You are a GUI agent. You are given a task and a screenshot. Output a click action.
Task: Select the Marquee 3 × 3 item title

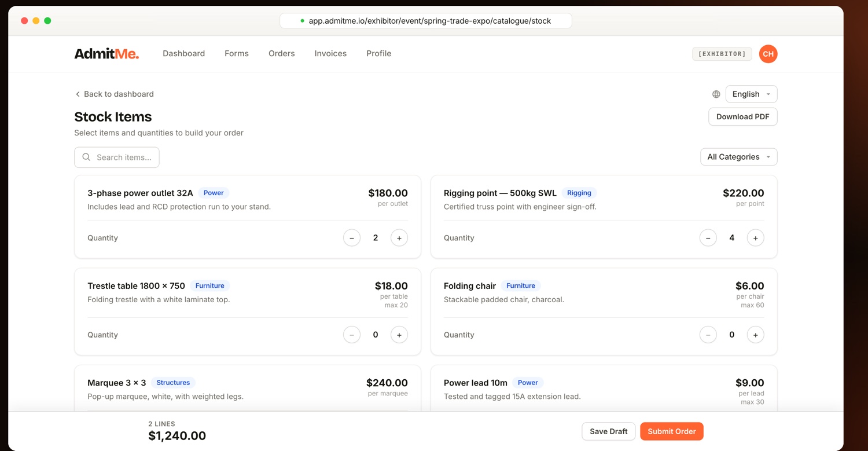pyautogui.click(x=117, y=383)
